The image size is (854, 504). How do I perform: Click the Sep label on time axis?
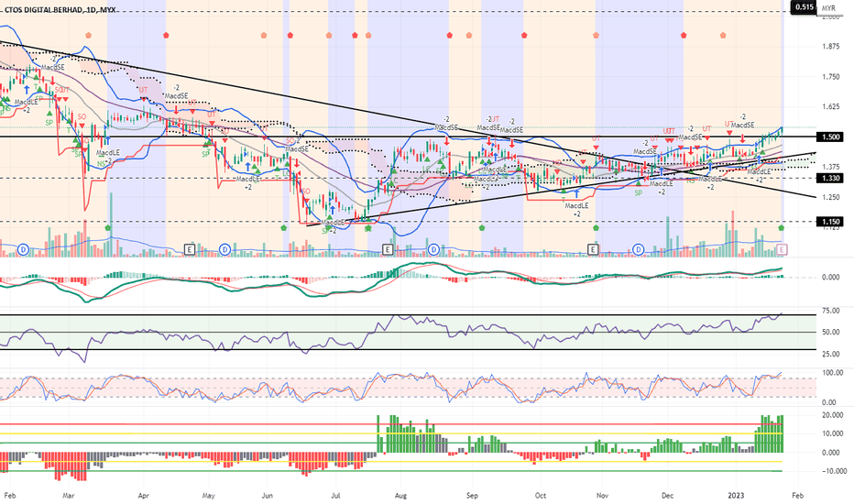coord(472,496)
